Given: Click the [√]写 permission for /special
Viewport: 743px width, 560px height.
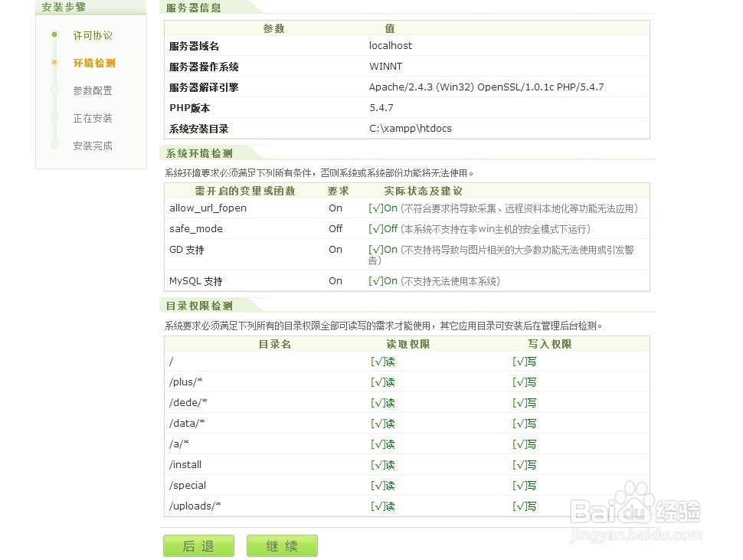Looking at the screenshot, I should pyautogui.click(x=524, y=485).
